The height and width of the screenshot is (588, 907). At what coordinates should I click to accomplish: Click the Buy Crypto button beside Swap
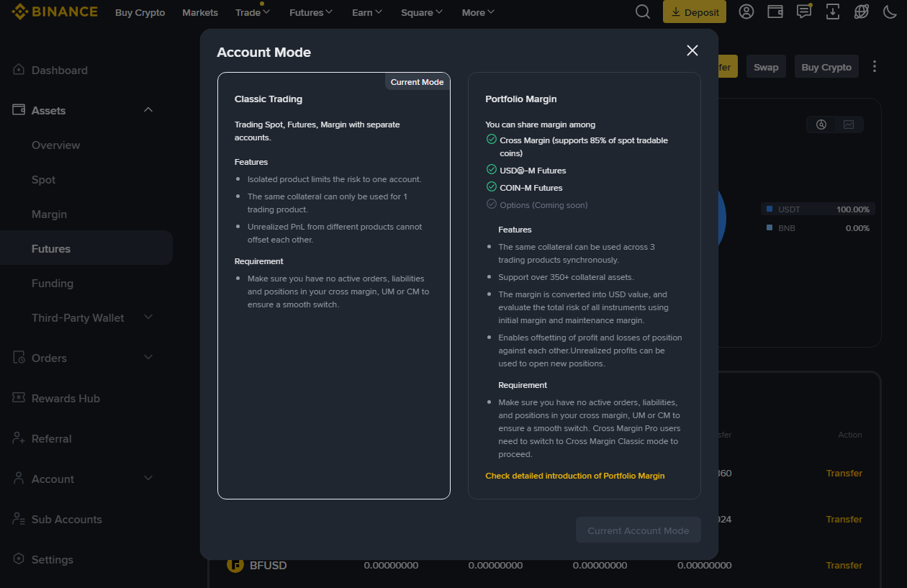pos(826,67)
